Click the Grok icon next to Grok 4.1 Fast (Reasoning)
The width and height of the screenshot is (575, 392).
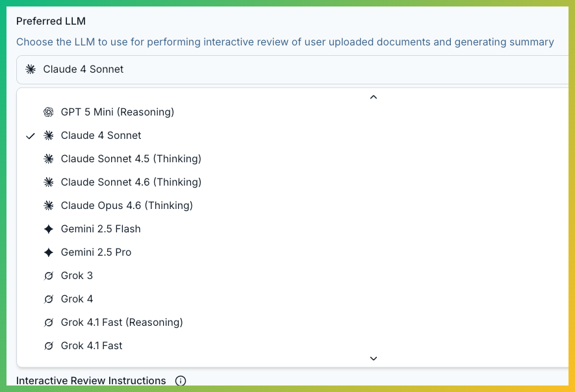(x=48, y=323)
